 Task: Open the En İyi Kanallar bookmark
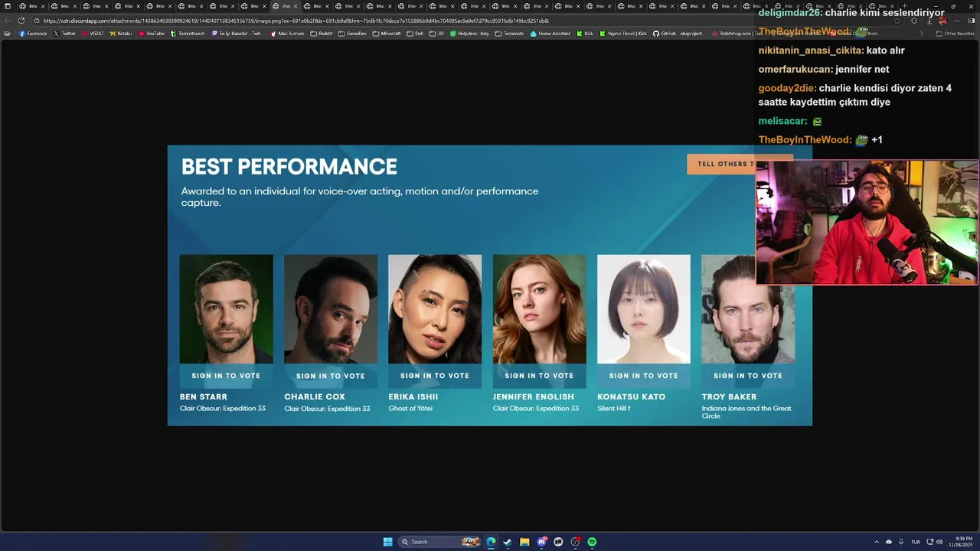pos(237,34)
